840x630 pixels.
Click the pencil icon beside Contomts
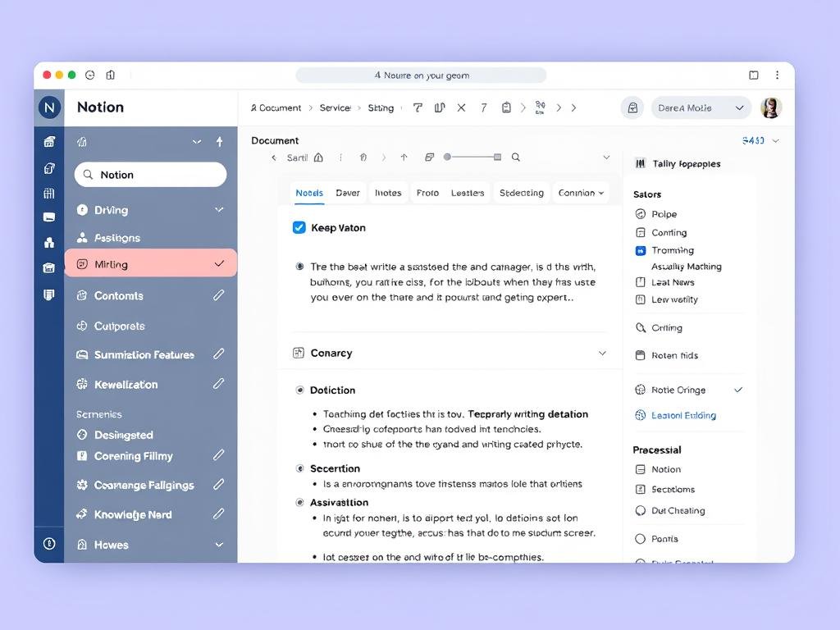[219, 295]
